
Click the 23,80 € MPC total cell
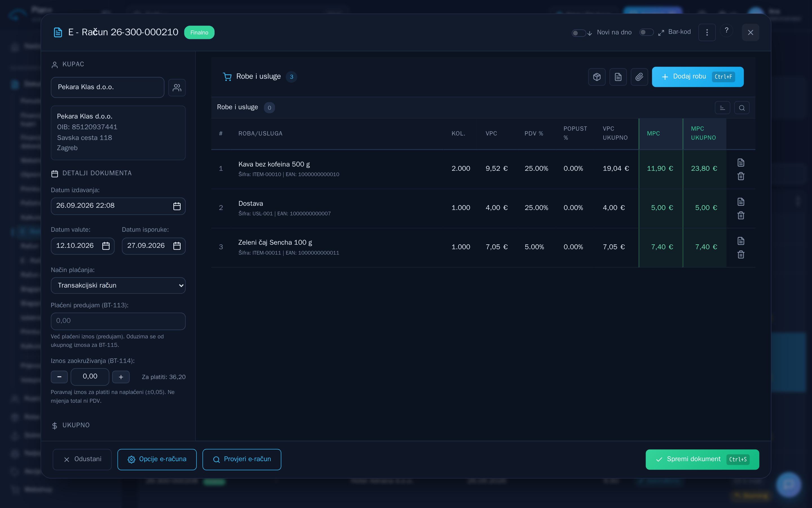(x=704, y=169)
